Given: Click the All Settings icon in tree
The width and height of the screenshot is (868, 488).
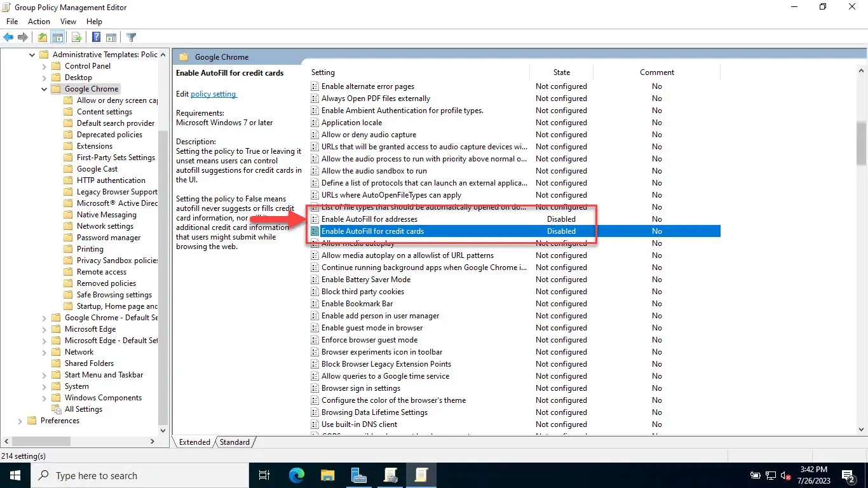Looking at the screenshot, I should [x=57, y=409].
